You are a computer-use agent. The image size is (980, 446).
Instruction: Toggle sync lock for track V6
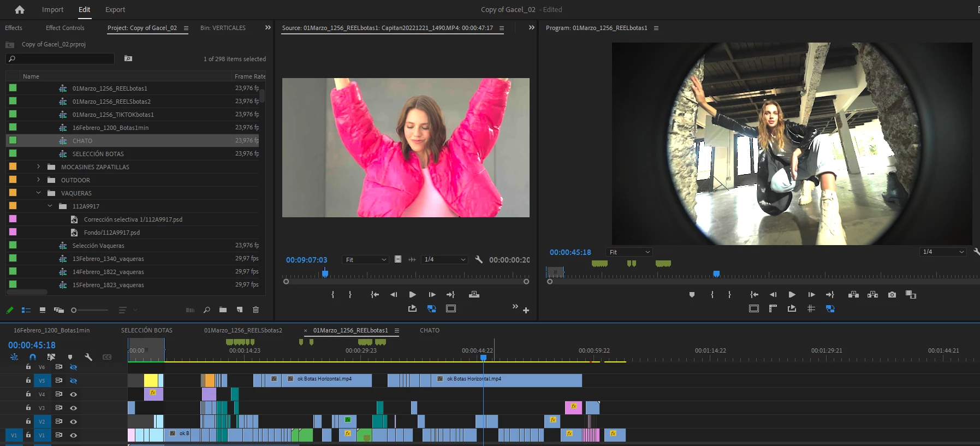click(x=58, y=367)
